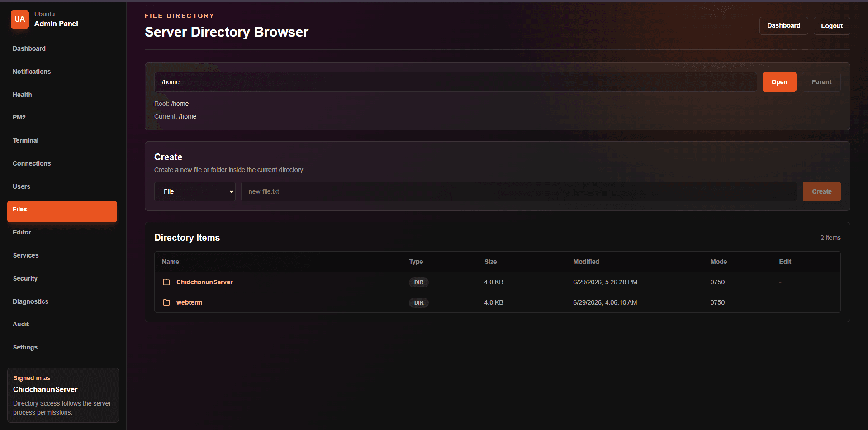The height and width of the screenshot is (430, 868).
Task: Select the active Files menu item
Action: click(x=62, y=211)
